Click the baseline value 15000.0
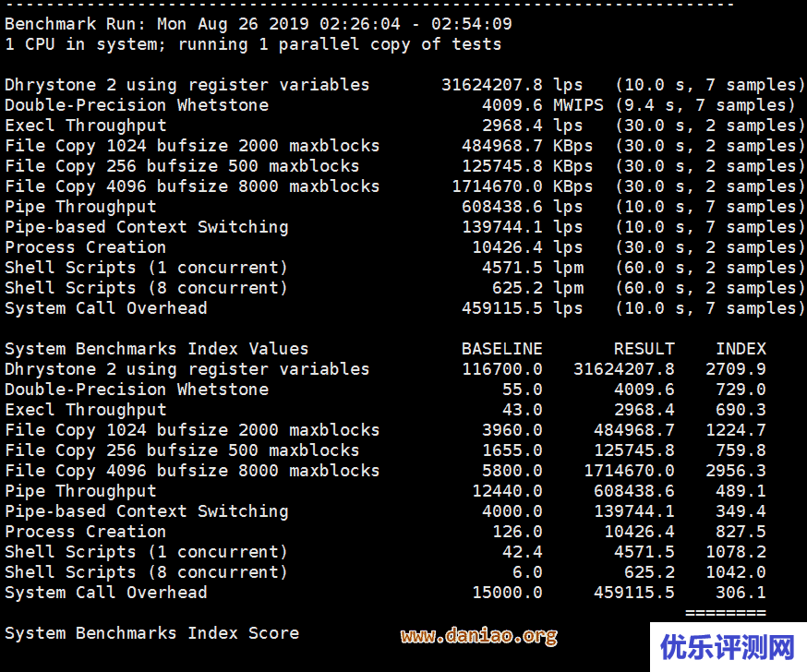Viewport: 807px width, 672px height. [507, 593]
